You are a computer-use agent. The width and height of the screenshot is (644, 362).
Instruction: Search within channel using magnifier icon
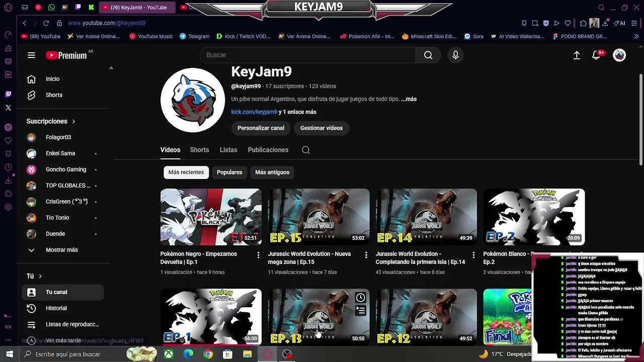point(306,150)
